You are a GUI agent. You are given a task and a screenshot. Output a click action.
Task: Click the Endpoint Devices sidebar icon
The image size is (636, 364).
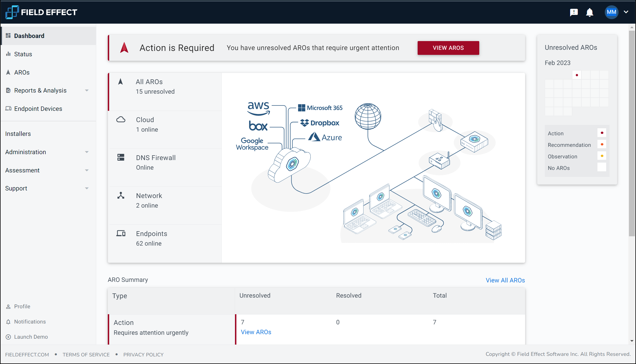(x=8, y=109)
